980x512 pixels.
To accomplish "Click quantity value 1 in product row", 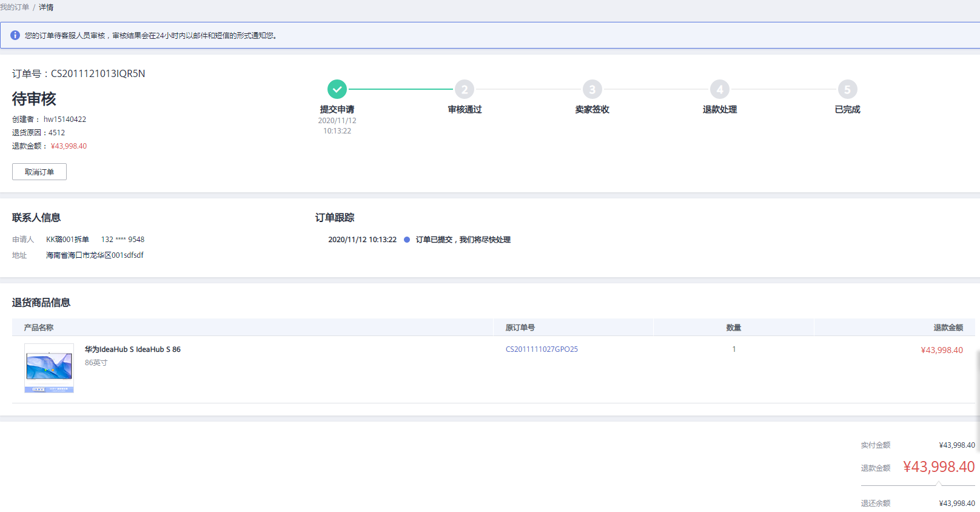I will point(734,349).
